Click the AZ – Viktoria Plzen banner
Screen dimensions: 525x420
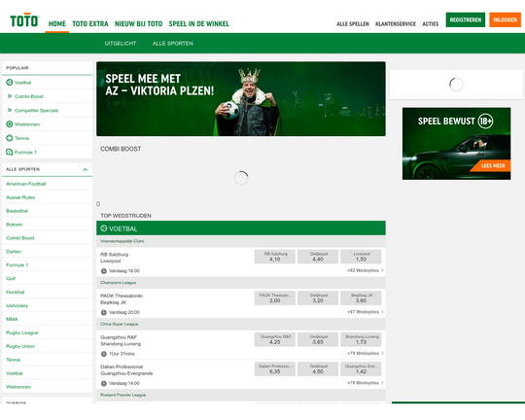point(241,99)
